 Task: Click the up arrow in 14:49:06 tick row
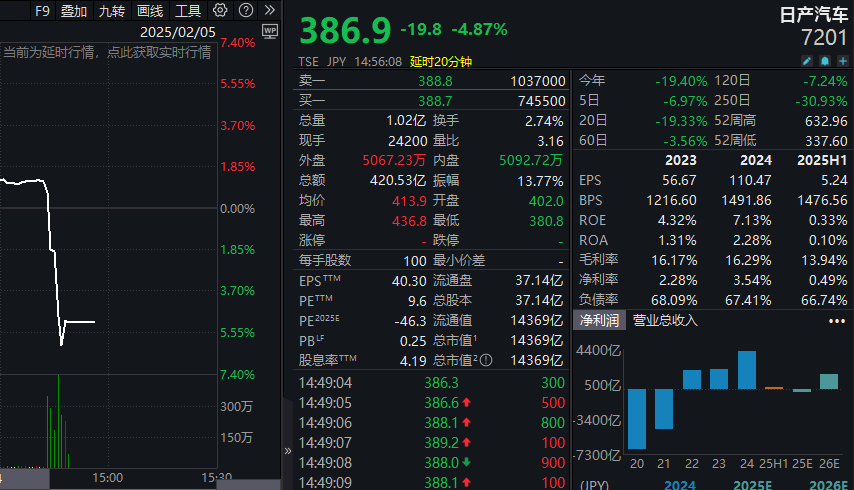click(466, 422)
